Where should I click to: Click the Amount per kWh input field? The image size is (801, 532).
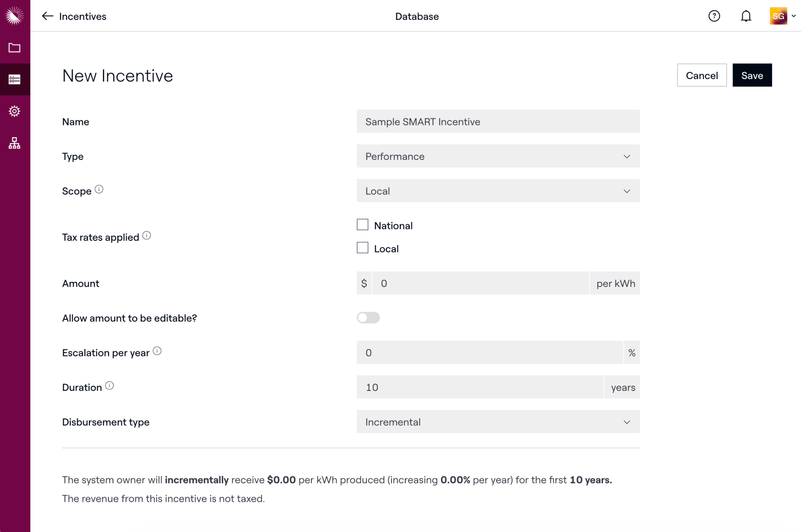(x=480, y=283)
